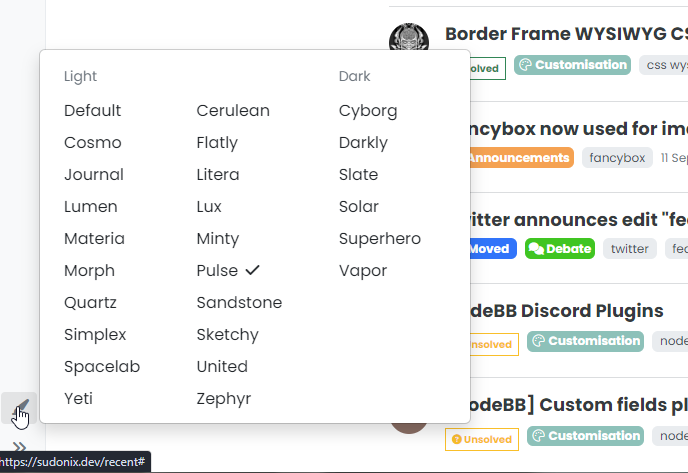Screen dimensions: 688x473
Task: Select the Superhero theme option
Action: pos(379,239)
